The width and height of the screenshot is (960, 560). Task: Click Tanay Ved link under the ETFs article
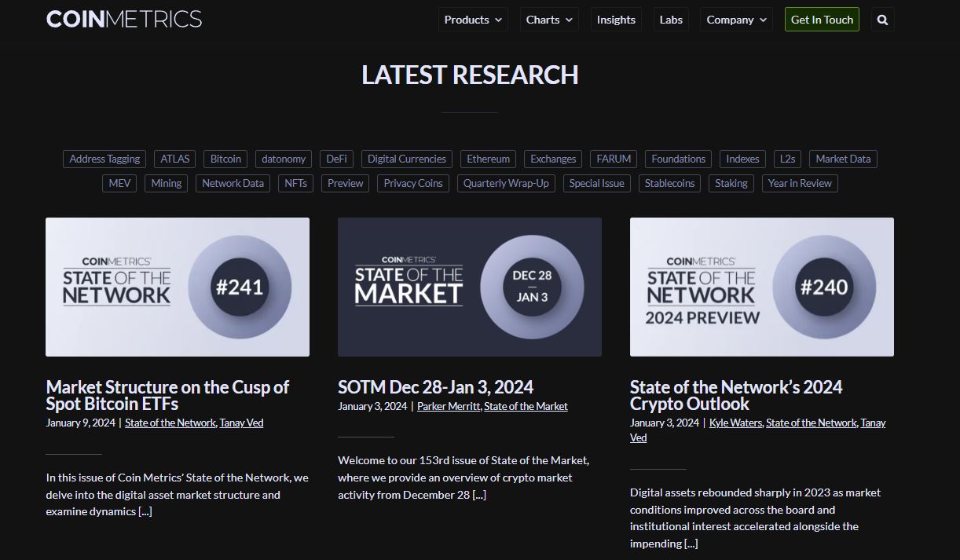click(x=241, y=423)
